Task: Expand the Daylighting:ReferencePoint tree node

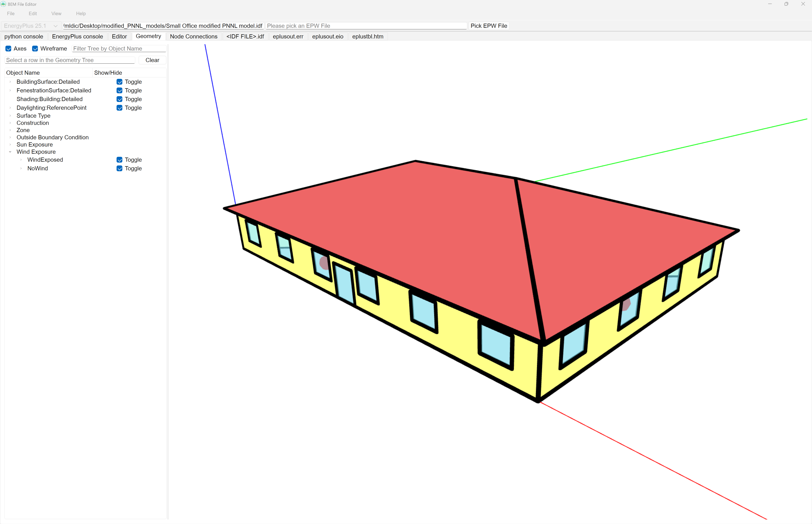Action: pos(10,108)
